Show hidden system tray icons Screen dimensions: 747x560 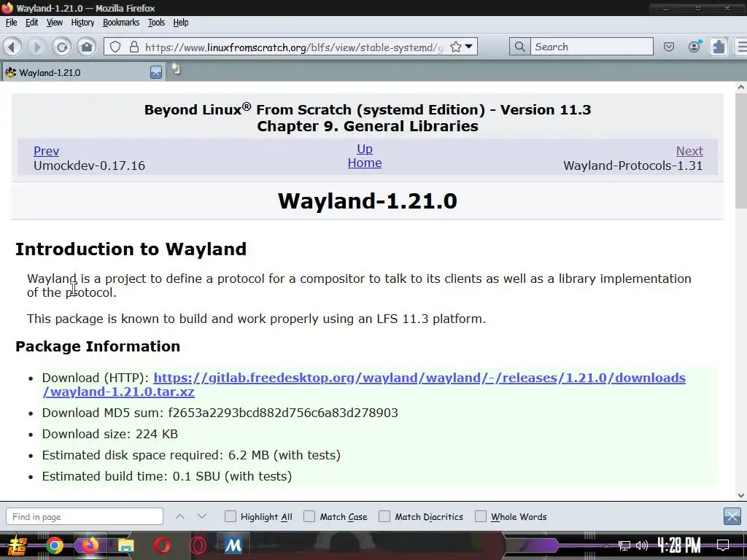(x=606, y=545)
